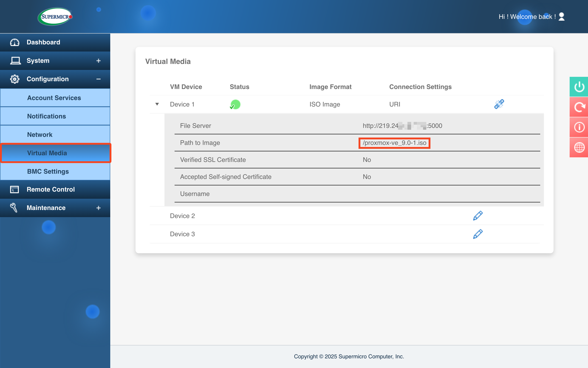Open the Remote Control menu label
This screenshot has width=588, height=368.
[51, 189]
